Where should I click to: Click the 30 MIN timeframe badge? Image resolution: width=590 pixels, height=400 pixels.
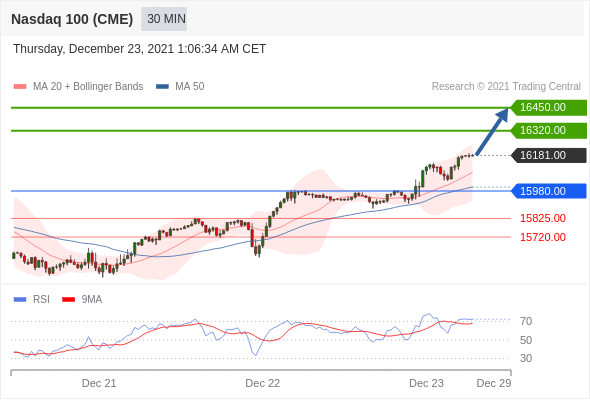point(164,19)
